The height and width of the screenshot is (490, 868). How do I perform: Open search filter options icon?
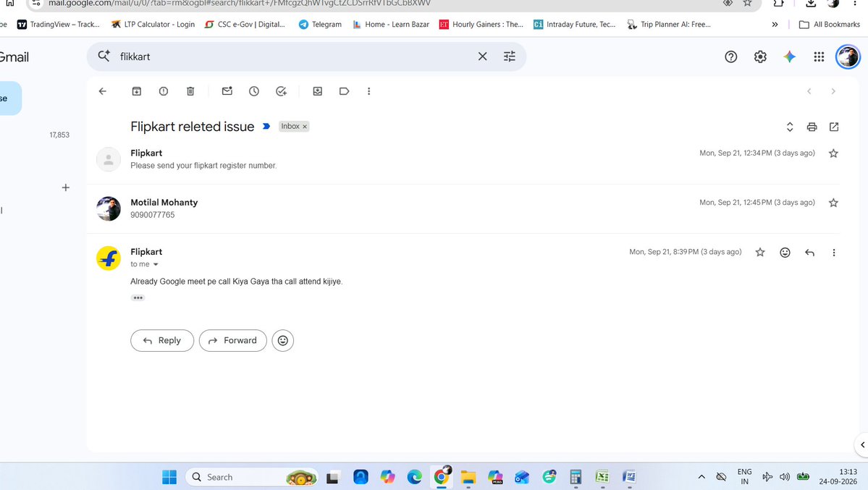509,56
